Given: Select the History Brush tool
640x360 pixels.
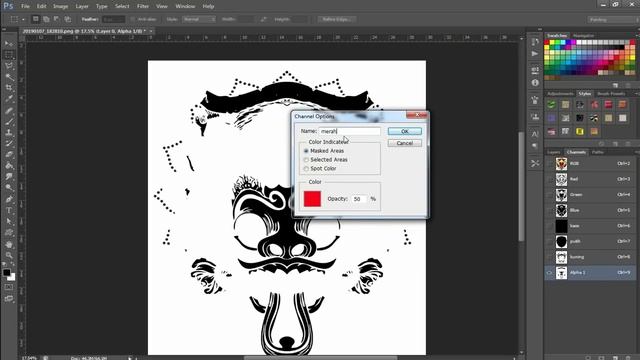Looking at the screenshot, I should point(9,143).
